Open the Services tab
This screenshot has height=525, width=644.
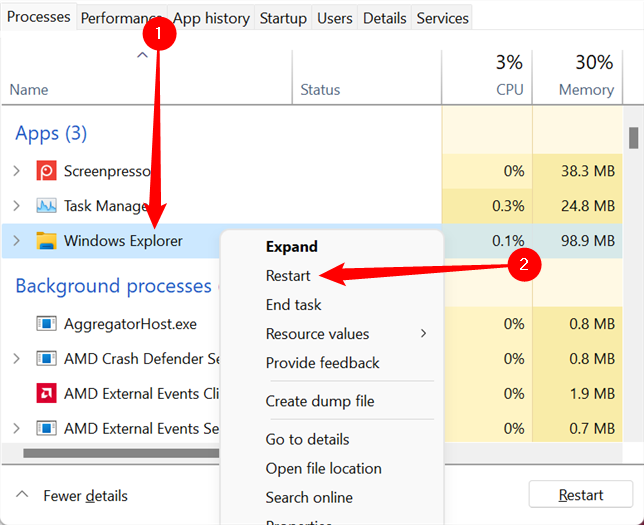pos(442,18)
